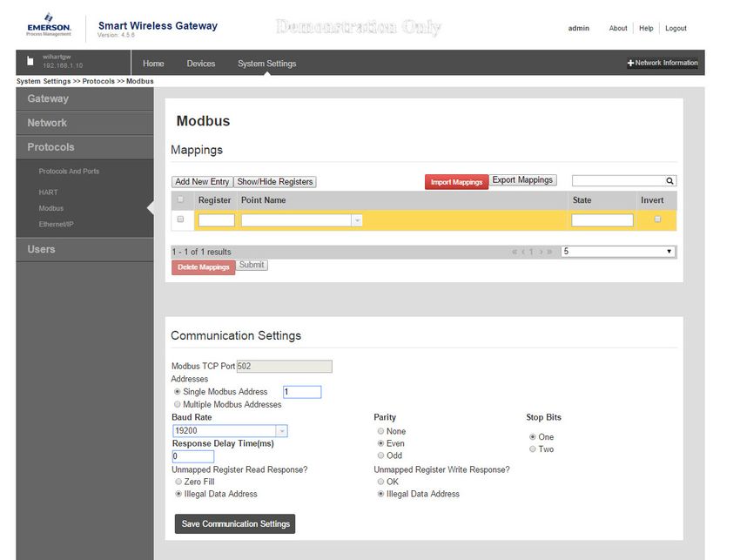Screen dimensions: 740x560
Task: Select Parity Odd
Action: [x=380, y=455]
